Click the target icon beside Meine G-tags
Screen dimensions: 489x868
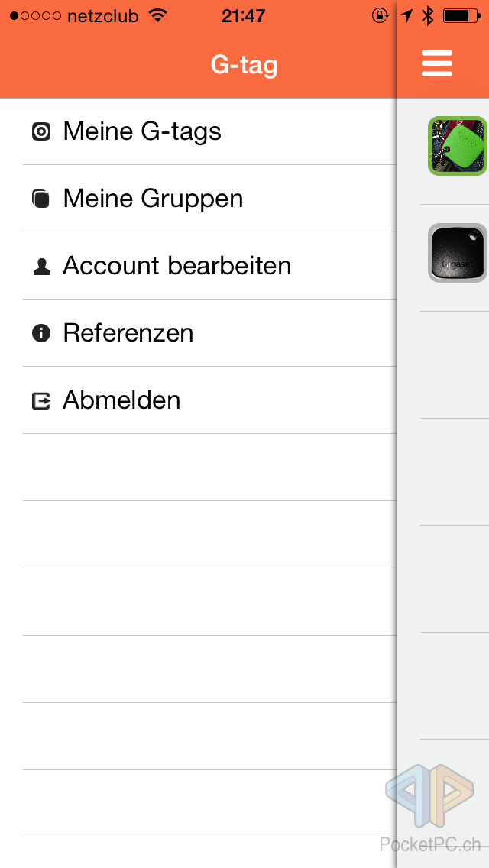point(41,132)
